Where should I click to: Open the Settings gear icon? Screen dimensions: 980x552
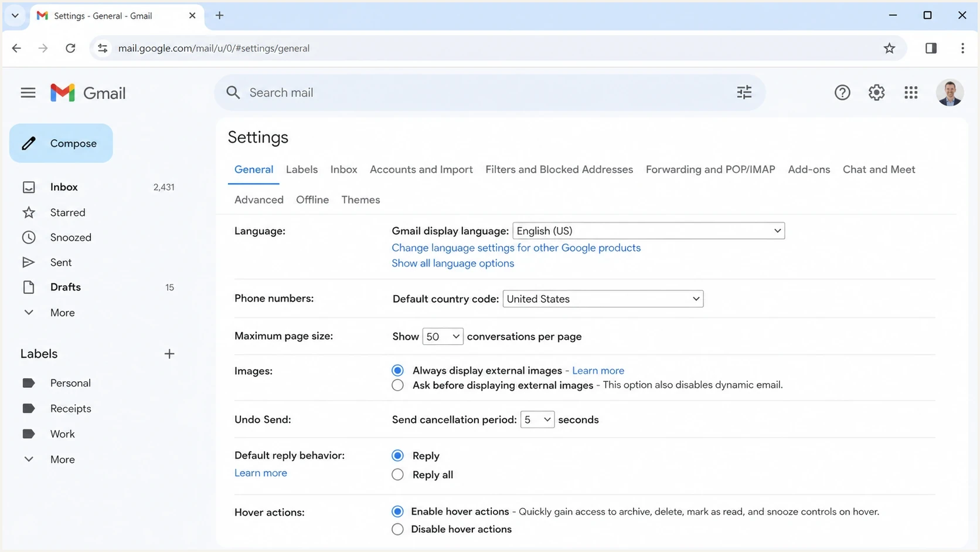click(876, 93)
